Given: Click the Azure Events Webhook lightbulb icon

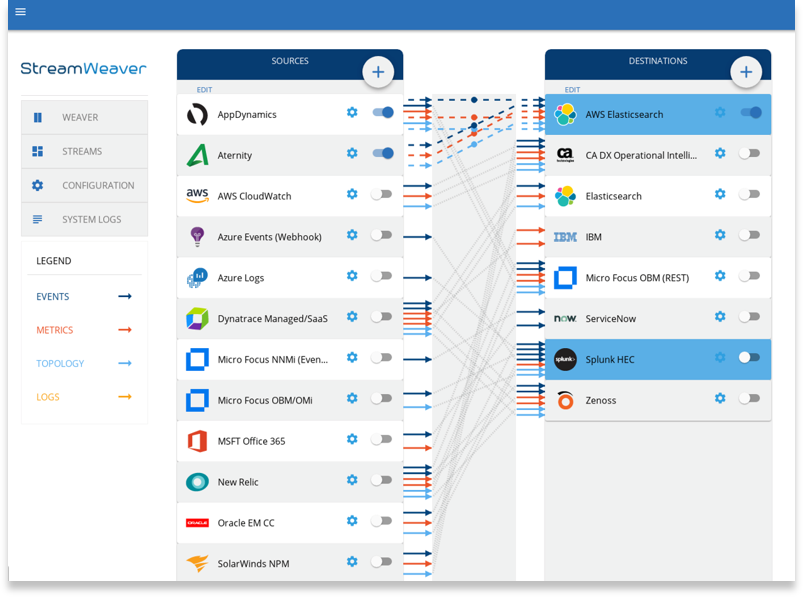Looking at the screenshot, I should 197,236.
